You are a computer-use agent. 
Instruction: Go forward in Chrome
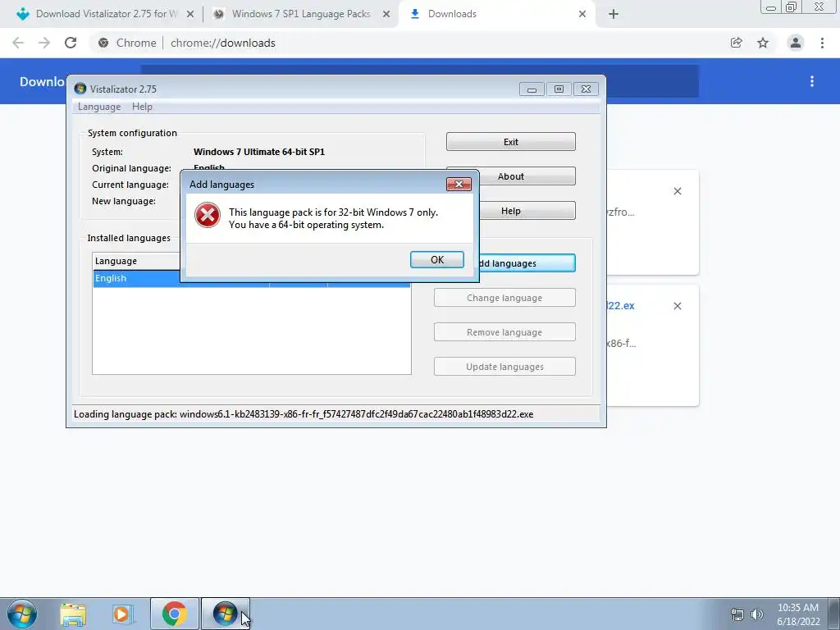(44, 43)
